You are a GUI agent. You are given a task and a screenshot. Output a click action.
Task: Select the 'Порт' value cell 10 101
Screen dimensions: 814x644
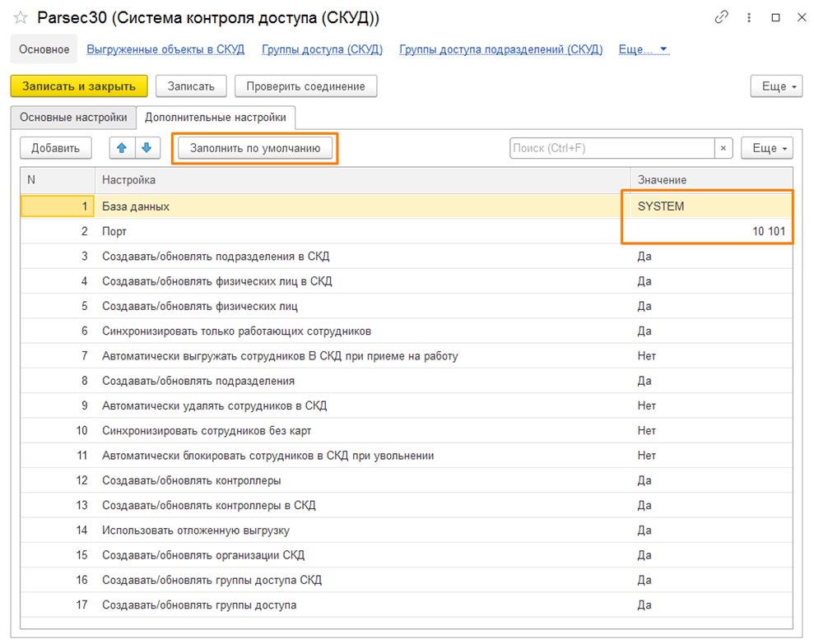pos(708,232)
